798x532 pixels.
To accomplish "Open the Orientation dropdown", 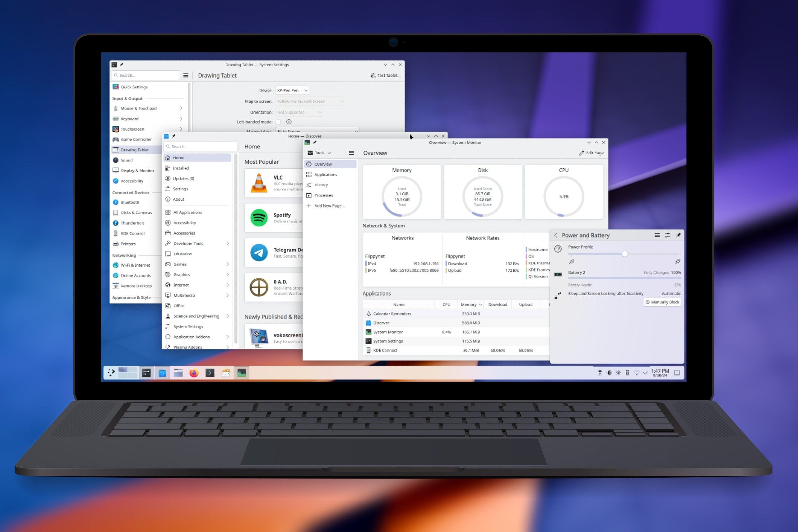I will pos(299,112).
